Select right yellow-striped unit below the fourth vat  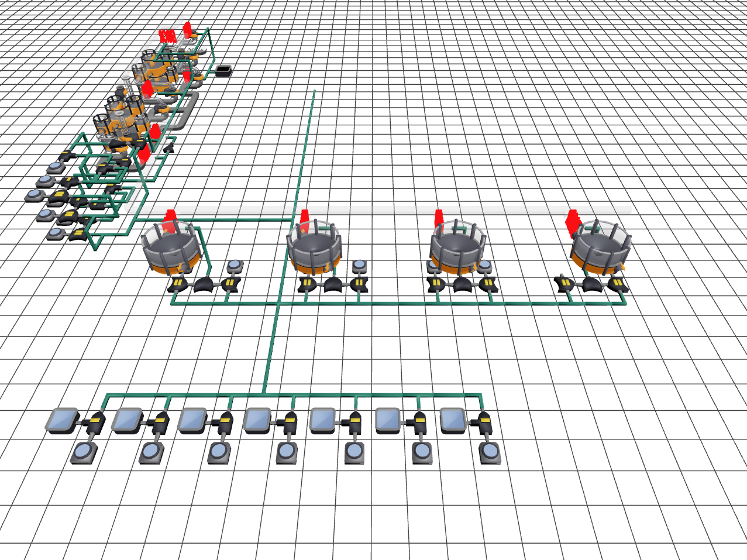pyautogui.click(x=618, y=285)
